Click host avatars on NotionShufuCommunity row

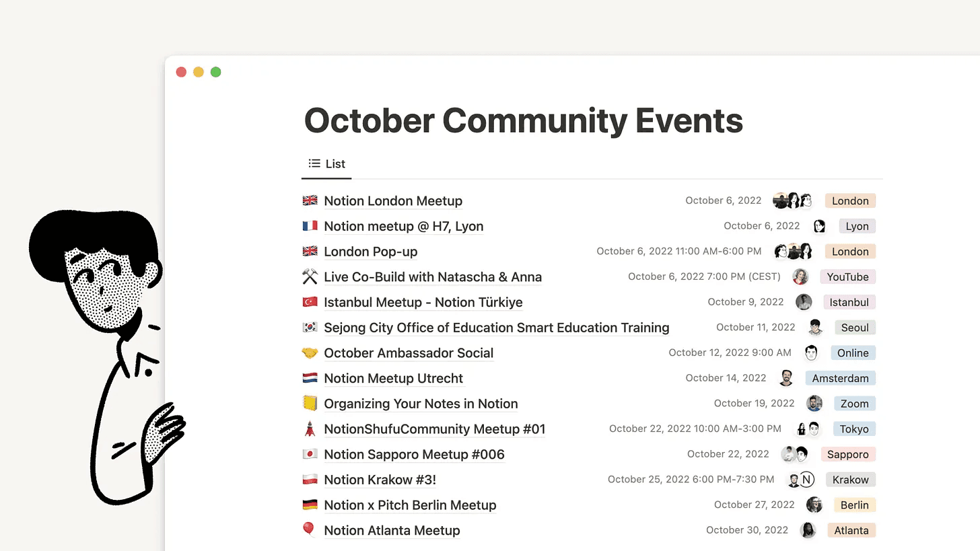coord(808,429)
